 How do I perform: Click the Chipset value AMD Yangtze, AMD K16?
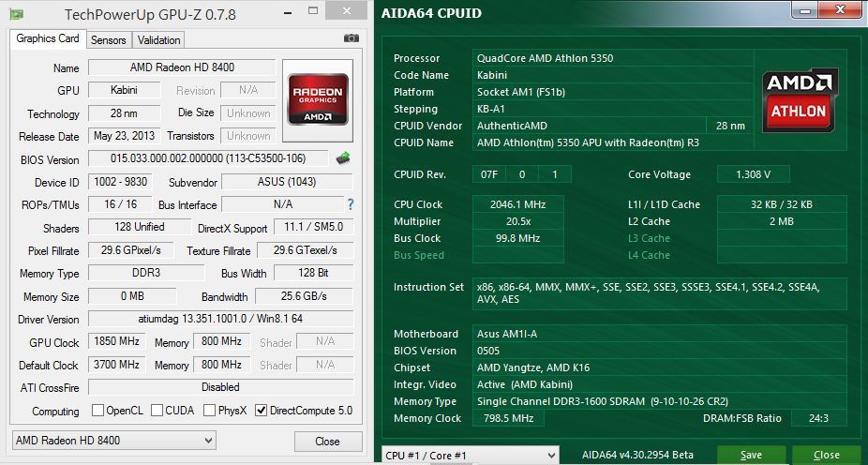pos(659,367)
